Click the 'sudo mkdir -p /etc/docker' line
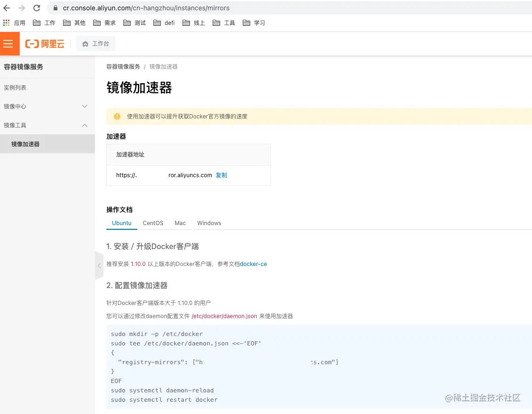 point(157,334)
